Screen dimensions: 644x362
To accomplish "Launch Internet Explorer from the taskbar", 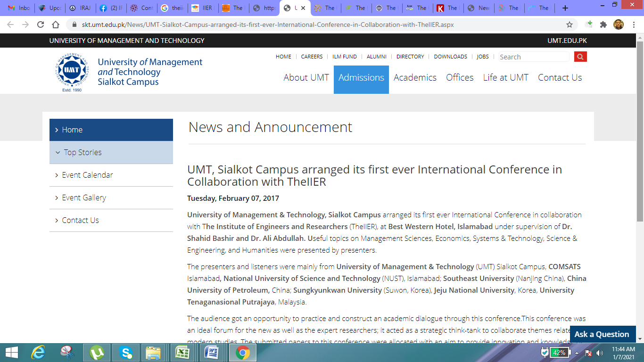I will pyautogui.click(x=38, y=352).
